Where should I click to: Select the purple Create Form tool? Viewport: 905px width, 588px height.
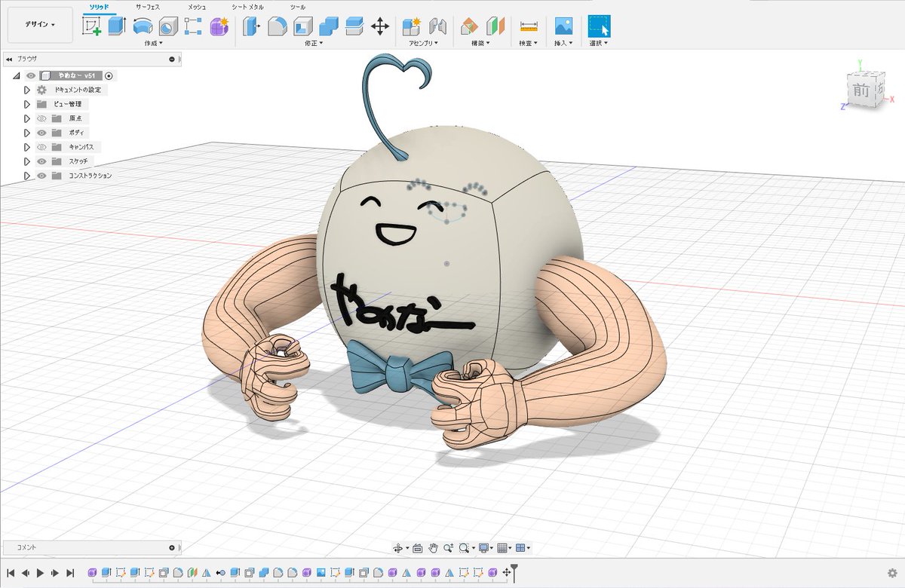219,27
